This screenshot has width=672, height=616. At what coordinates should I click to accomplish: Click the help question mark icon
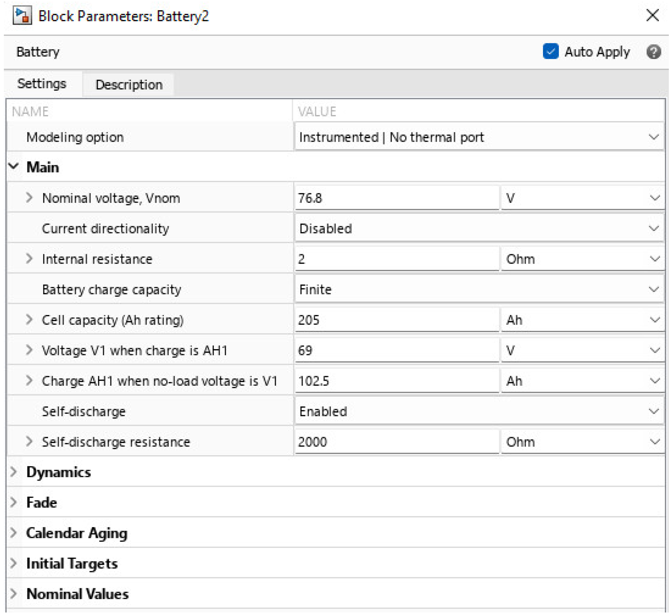coord(653,52)
